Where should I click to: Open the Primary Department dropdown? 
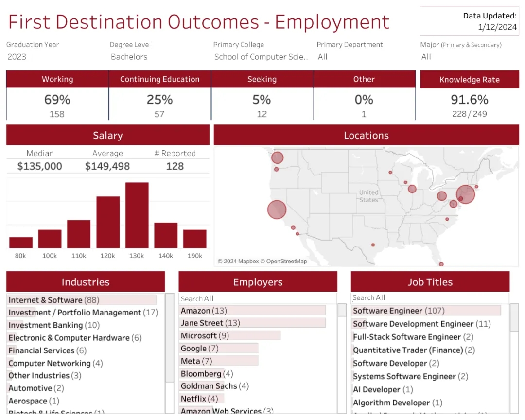(365, 57)
